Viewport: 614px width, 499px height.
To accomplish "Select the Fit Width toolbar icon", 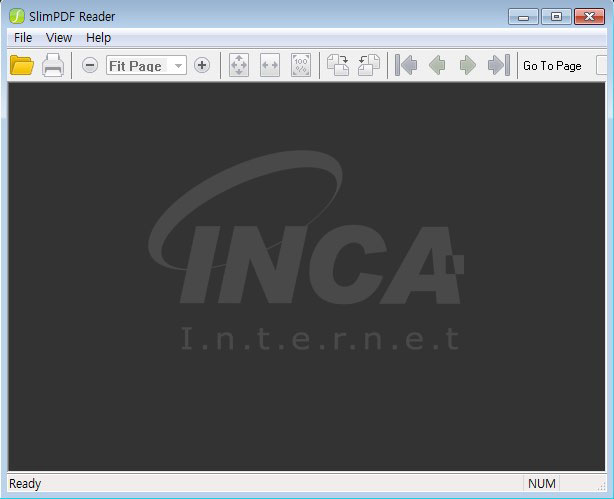I will click(270, 65).
